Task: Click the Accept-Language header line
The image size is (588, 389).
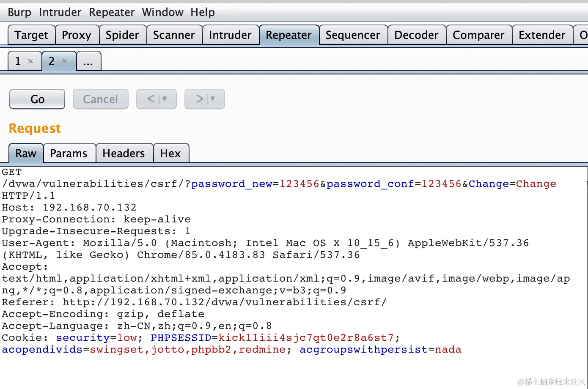Action: [137, 326]
